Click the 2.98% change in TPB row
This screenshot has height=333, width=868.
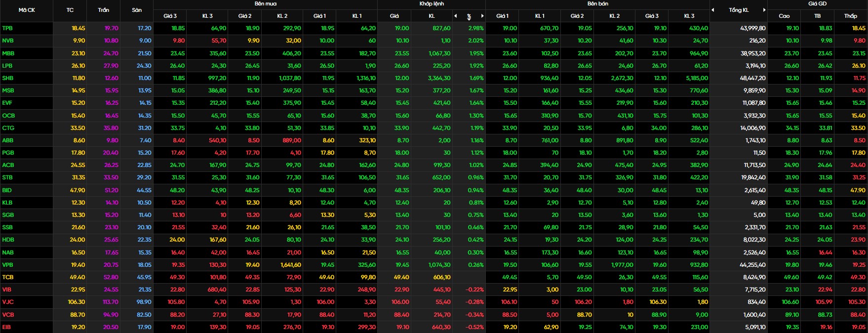(x=476, y=29)
